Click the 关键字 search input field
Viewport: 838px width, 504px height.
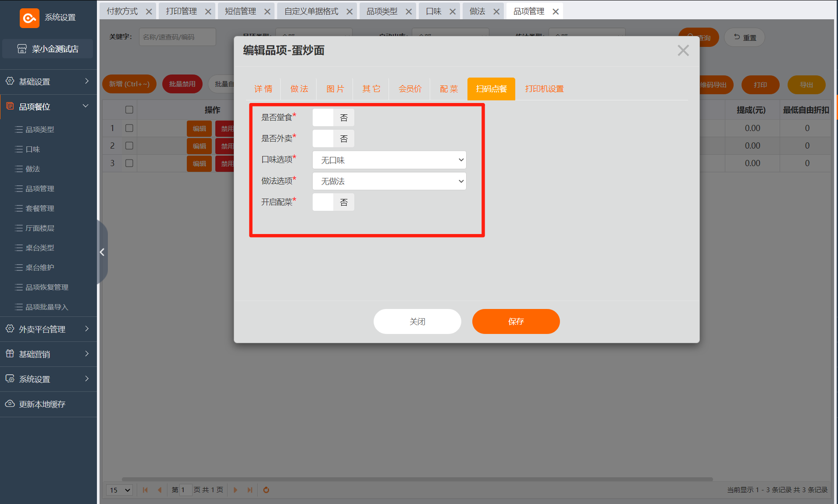(178, 37)
